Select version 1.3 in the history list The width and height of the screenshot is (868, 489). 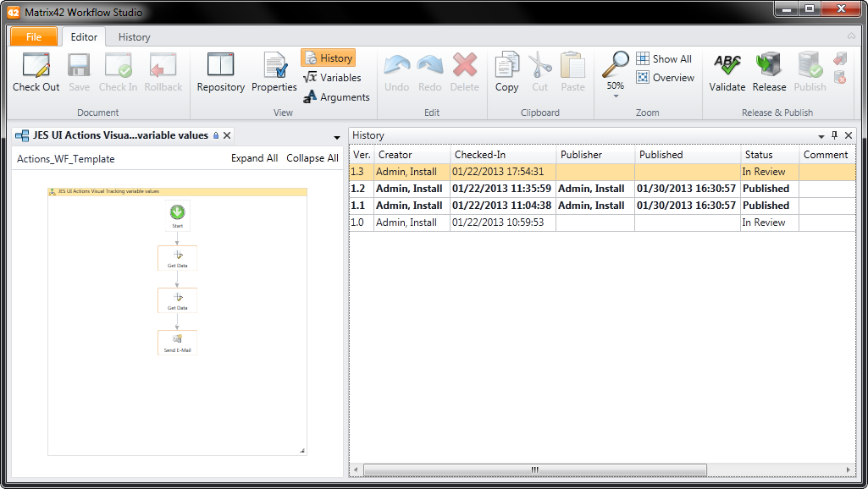(x=603, y=172)
